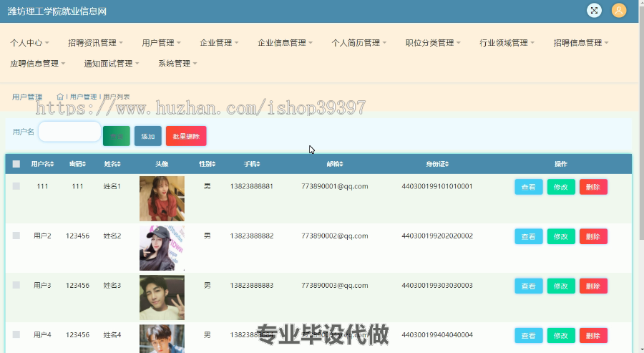Expand the 个人简历管理 dropdown menu

(359, 43)
